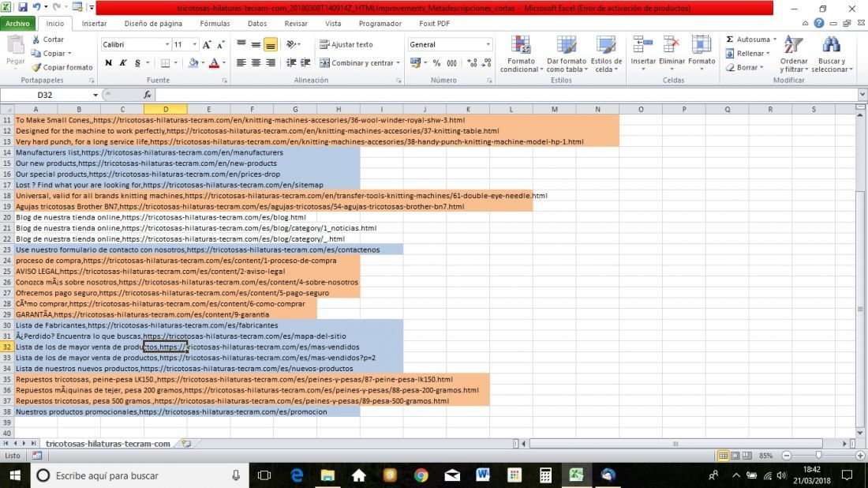
Task: Open the General number format dropdown
Action: (x=488, y=44)
